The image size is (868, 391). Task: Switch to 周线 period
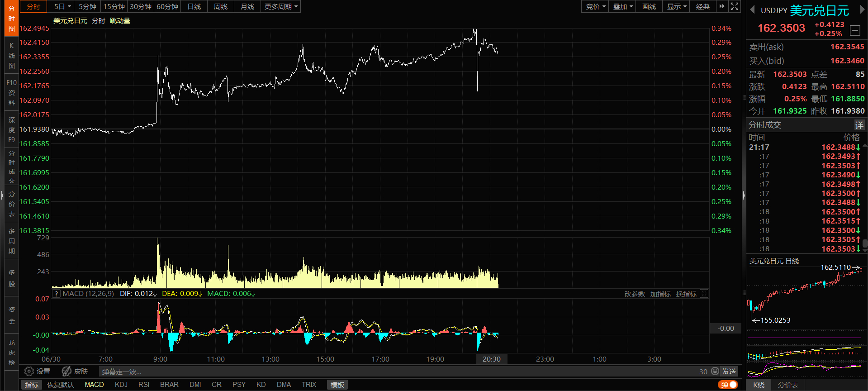[221, 6]
